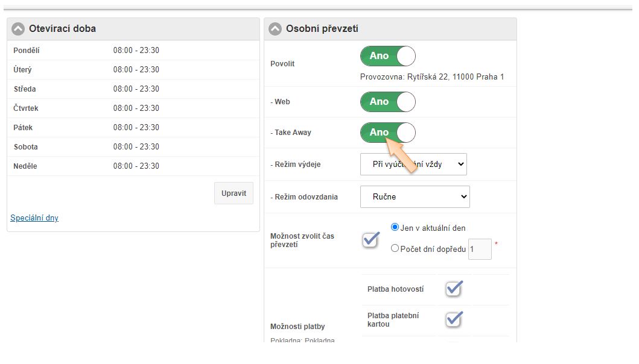The height and width of the screenshot is (364, 639).
Task: Uncheck Možnost zvolit čas převzetí checkbox
Action: [x=370, y=239]
